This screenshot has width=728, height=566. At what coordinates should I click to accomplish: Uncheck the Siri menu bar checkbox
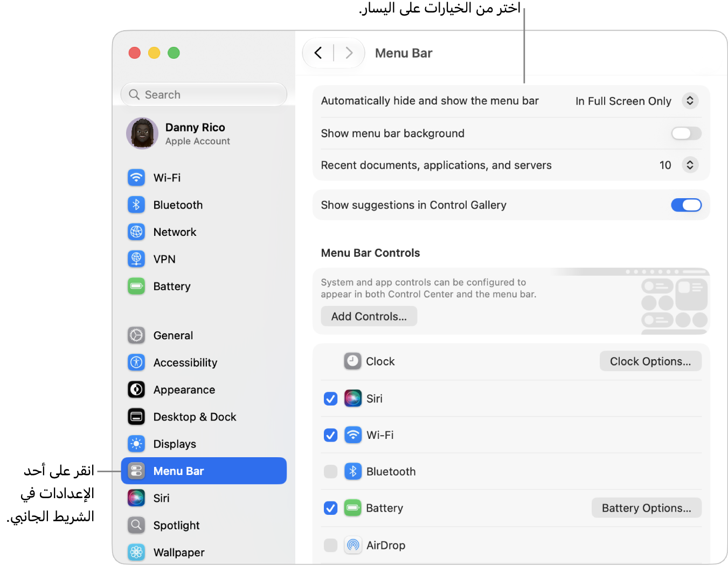click(330, 399)
